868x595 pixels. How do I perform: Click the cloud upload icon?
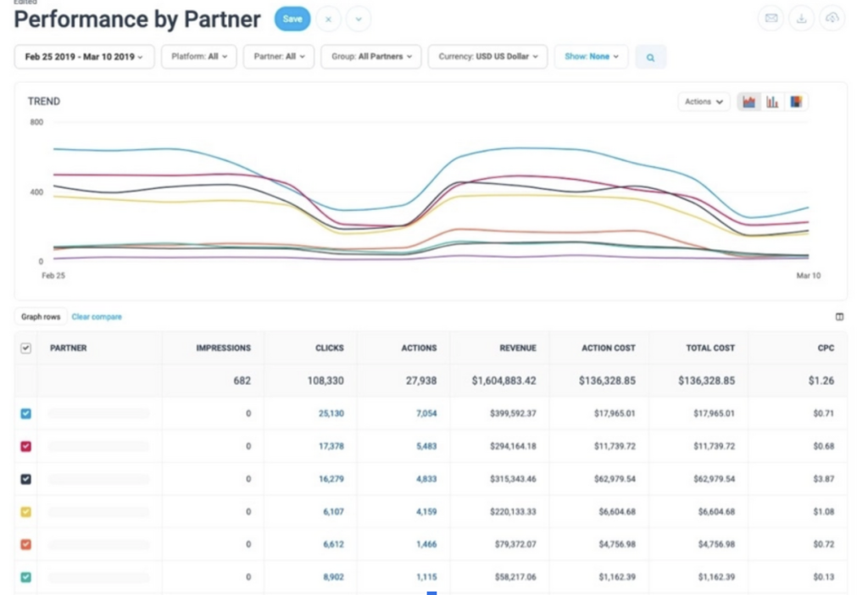point(832,19)
